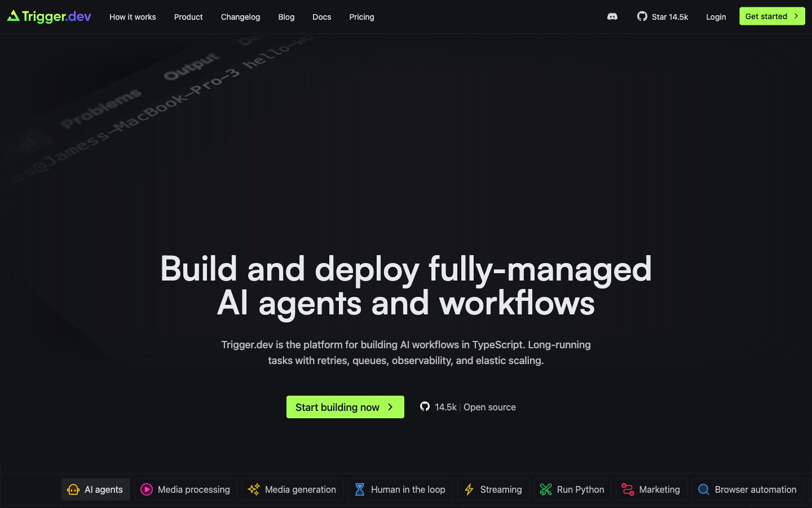The image size is (812, 508).
Task: Switch to the Browser automation tab
Action: pos(748,489)
